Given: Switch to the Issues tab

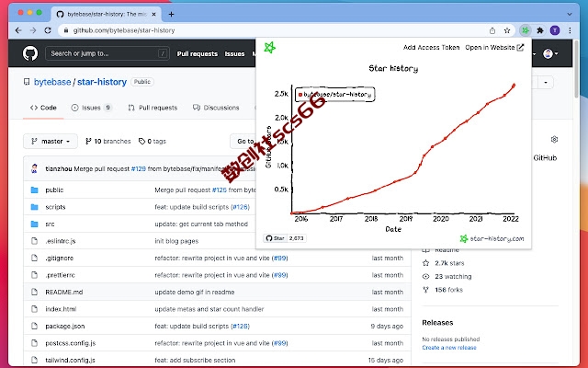Looking at the screenshot, I should [x=92, y=108].
